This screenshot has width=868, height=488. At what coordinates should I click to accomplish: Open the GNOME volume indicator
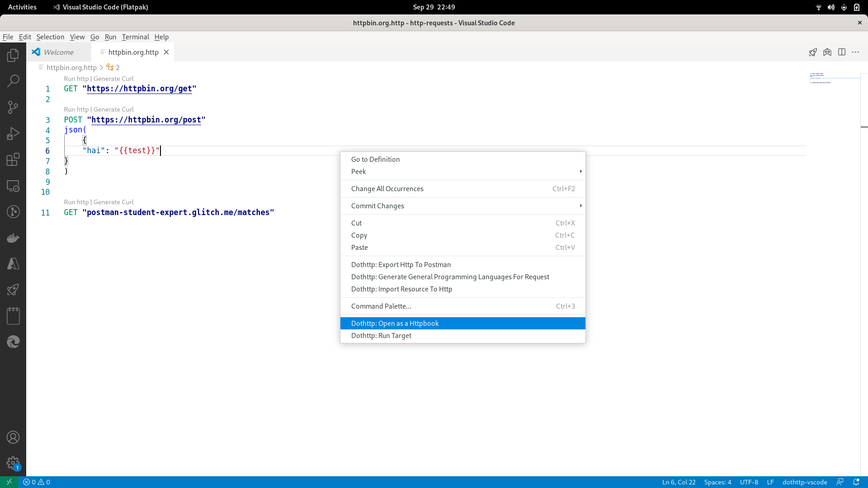point(831,7)
